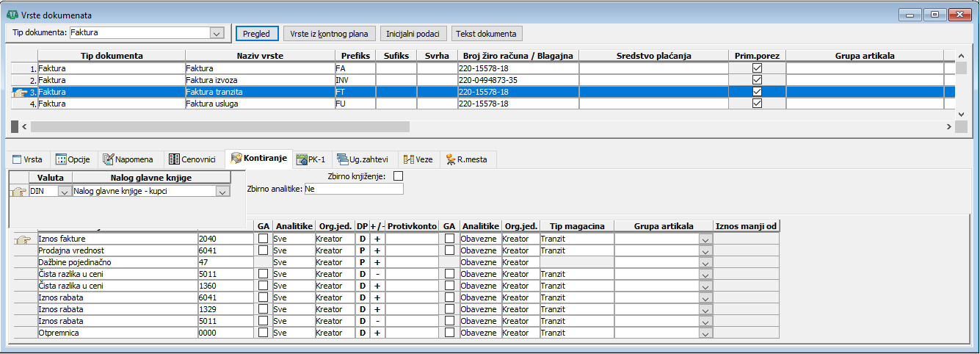Expand Nalog glavne knjige dropdown

[222, 191]
